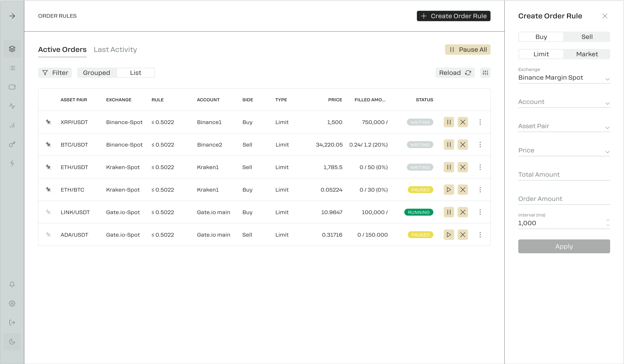Screen dimensions: 624x364
Task: Open more options for ETH/USDT row
Action: (480, 167)
